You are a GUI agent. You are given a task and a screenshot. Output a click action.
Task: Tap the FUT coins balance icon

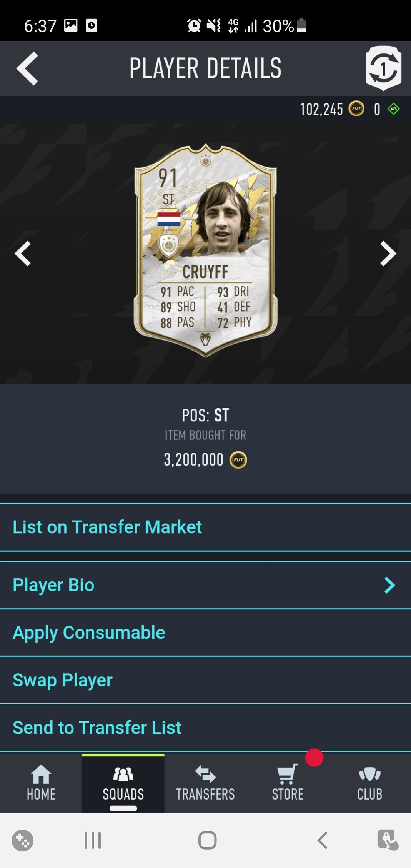pos(356,109)
